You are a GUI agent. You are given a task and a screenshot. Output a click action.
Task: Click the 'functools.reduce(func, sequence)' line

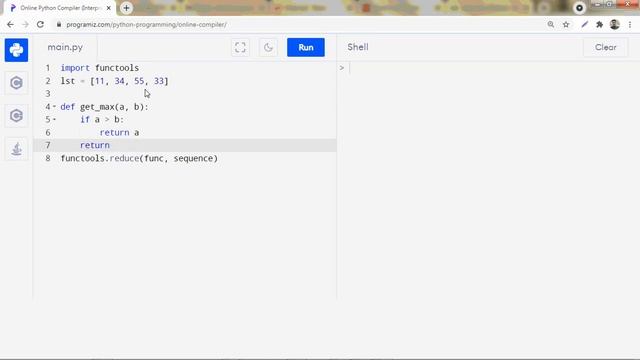pyautogui.click(x=139, y=158)
